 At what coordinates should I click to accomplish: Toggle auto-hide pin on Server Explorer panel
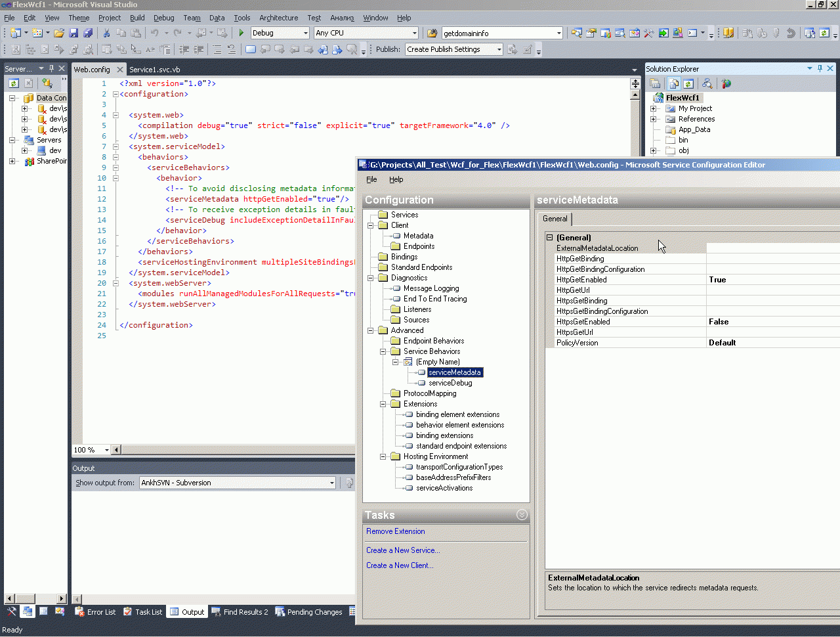[51, 68]
